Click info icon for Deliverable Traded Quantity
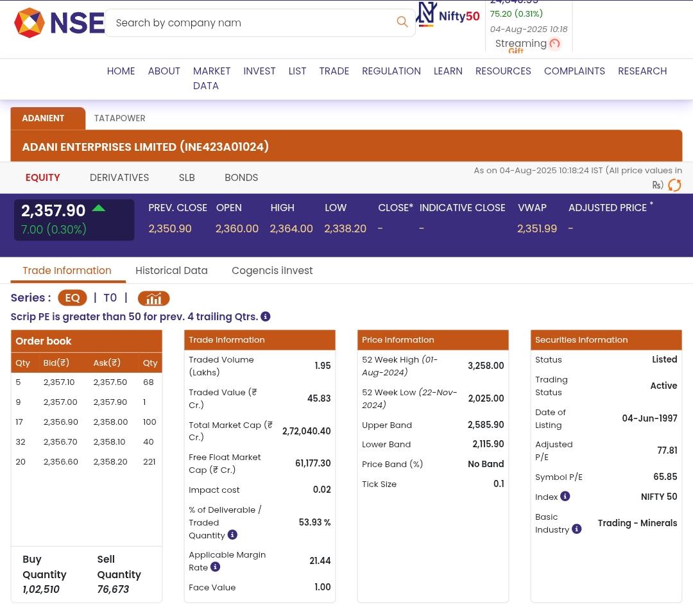Image resolution: width=693 pixels, height=616 pixels. point(232,535)
